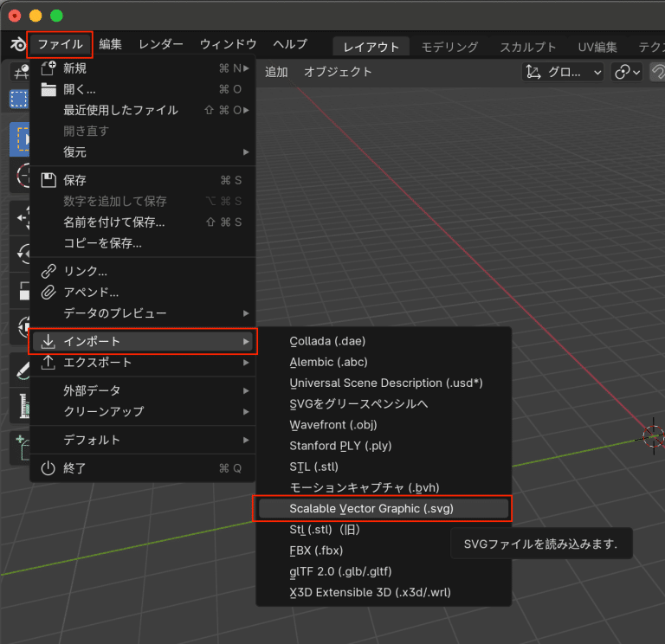Image resolution: width=665 pixels, height=644 pixels.
Task: Import glTF 2.0 (.glb/.gltf) file
Action: [384, 571]
